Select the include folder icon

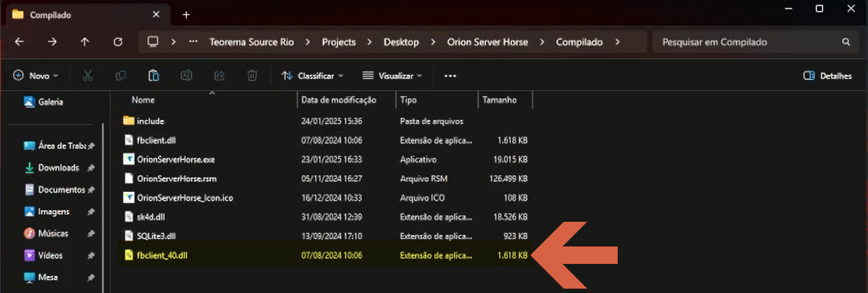129,121
